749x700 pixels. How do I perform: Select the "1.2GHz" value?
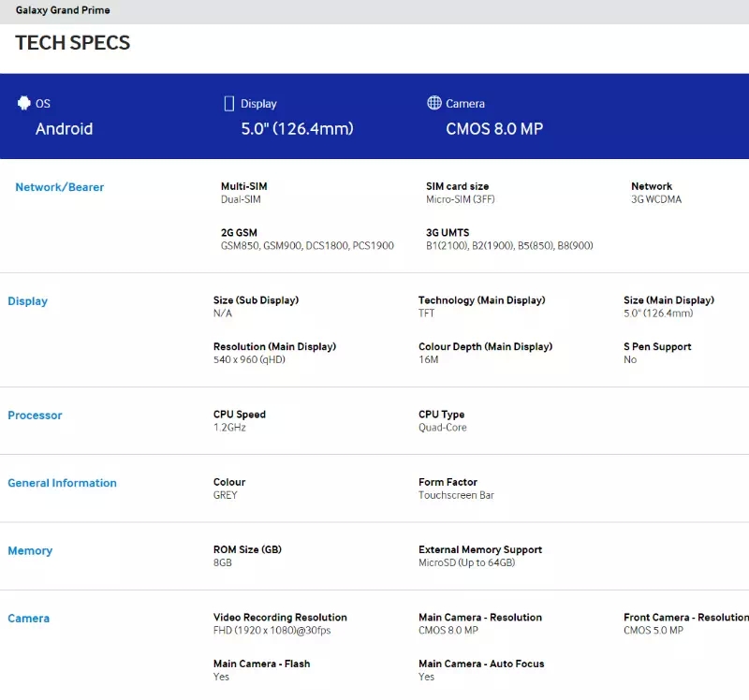(229, 428)
